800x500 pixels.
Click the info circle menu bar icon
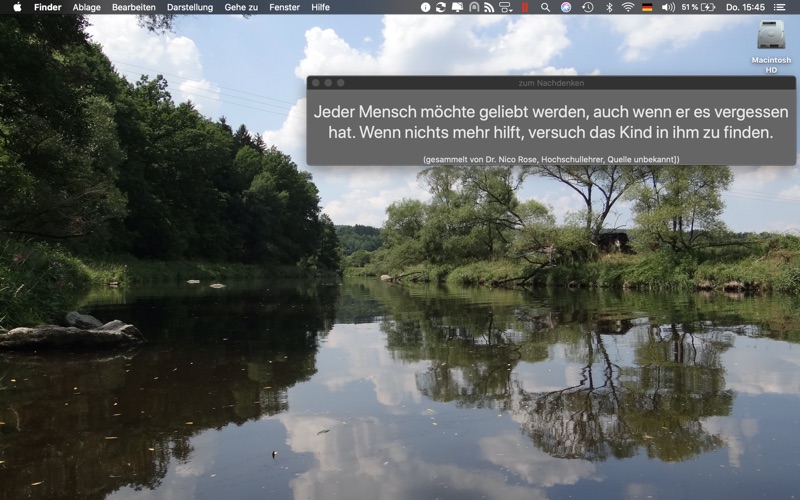coord(425,7)
